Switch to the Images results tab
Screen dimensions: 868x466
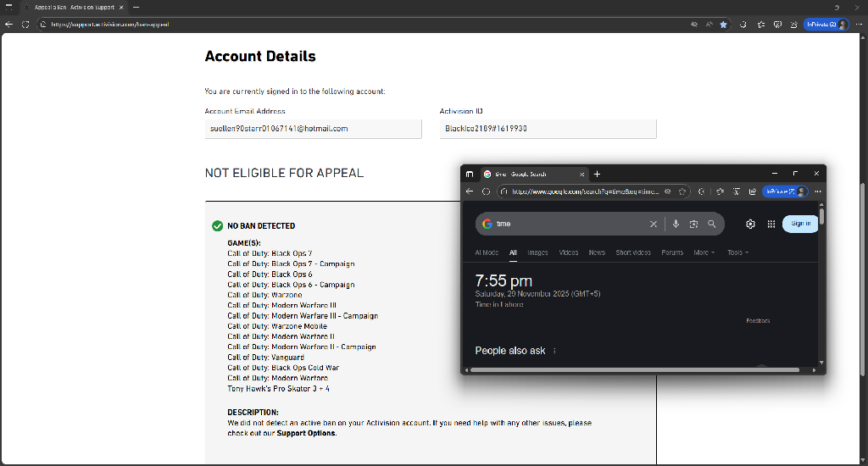point(537,252)
